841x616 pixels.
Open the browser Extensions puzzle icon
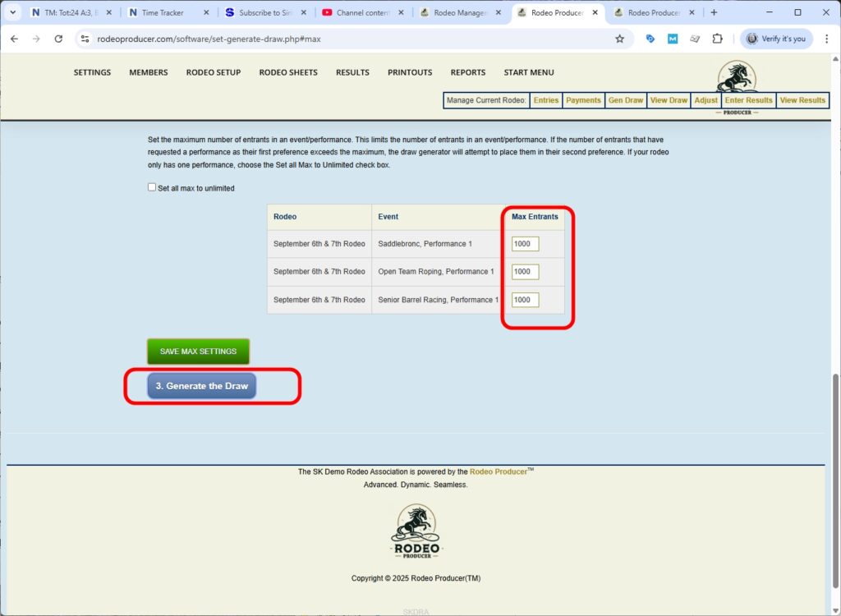click(x=717, y=39)
